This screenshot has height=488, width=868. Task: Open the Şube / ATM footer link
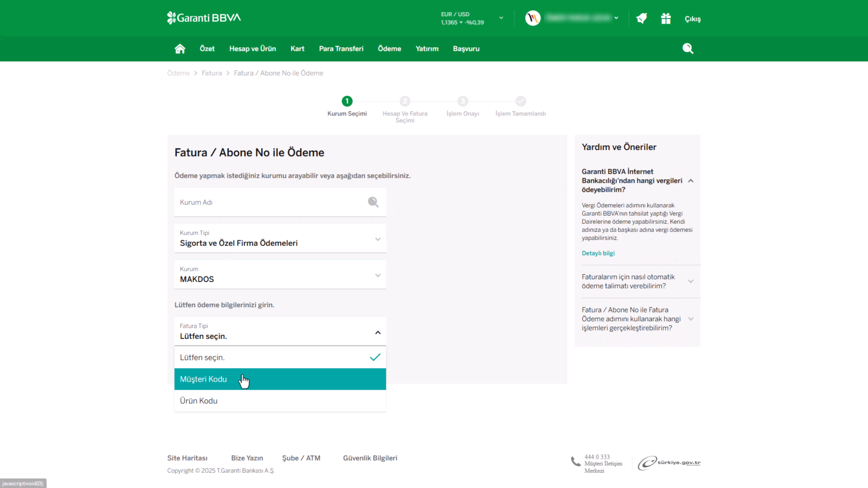click(x=301, y=458)
